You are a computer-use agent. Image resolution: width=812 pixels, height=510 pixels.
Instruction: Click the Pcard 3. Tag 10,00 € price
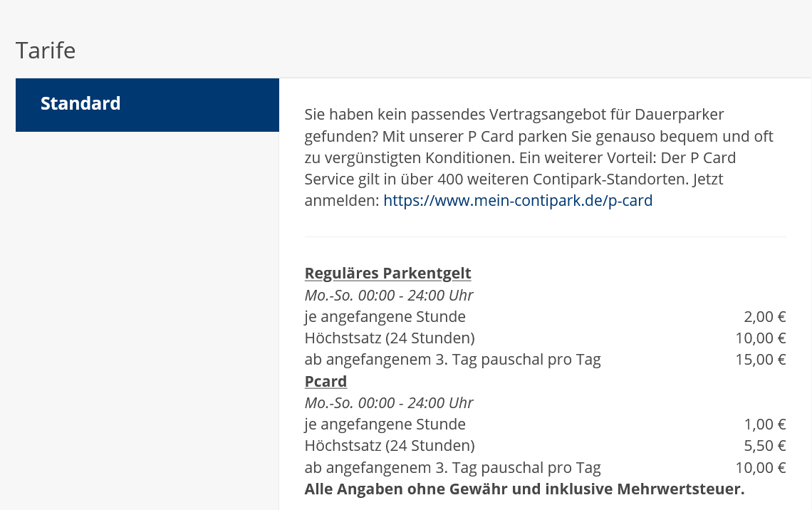[x=760, y=468]
